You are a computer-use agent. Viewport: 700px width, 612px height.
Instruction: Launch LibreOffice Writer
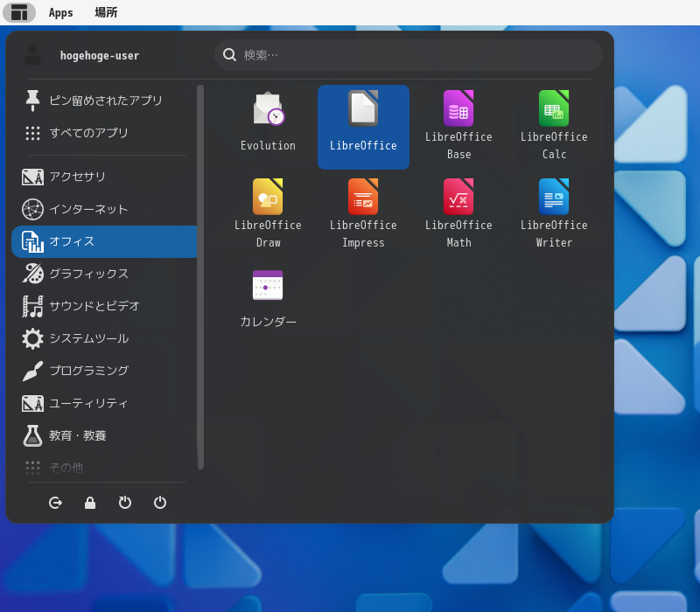554,213
